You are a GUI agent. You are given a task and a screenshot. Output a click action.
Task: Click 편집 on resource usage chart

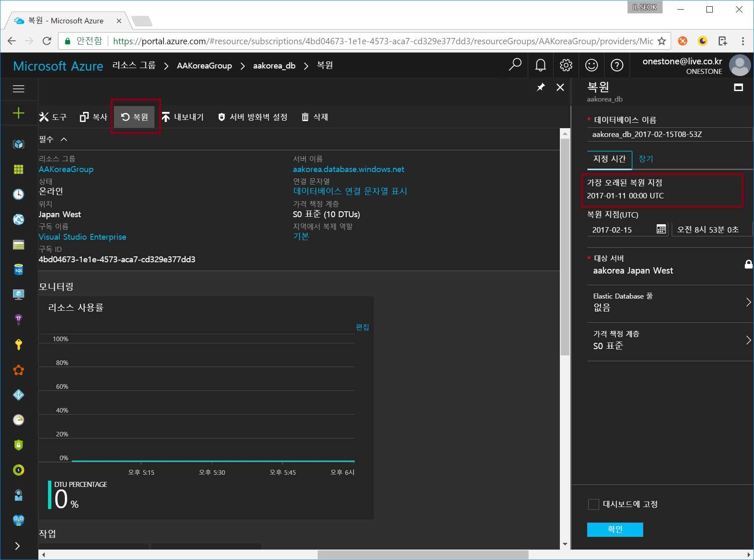(x=362, y=327)
